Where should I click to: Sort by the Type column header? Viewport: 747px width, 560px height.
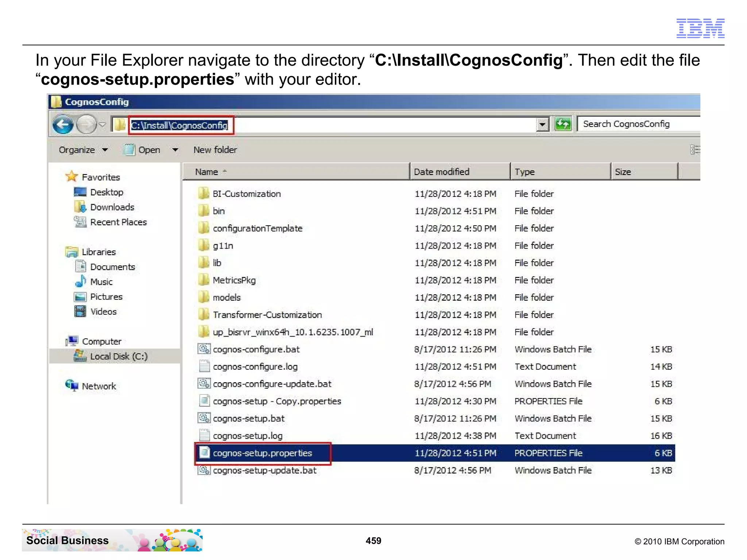(x=561, y=172)
